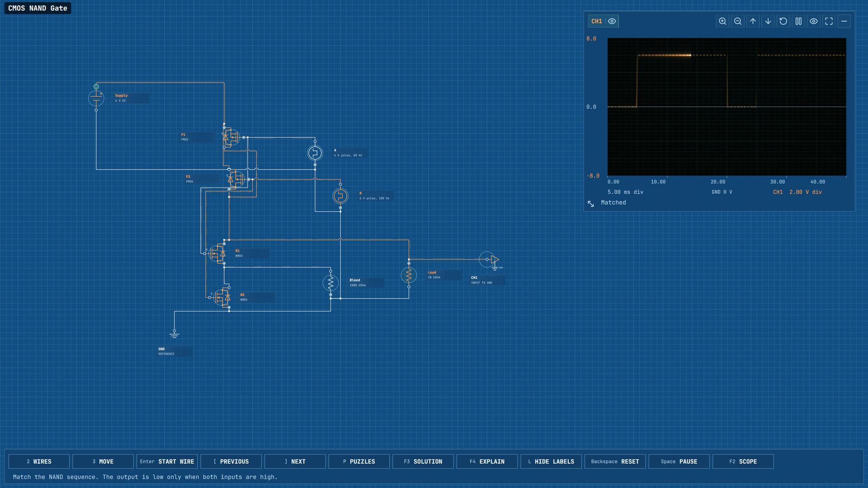Image resolution: width=868 pixels, height=488 pixels.
Task: Pause the scope with the pause icon
Action: pyautogui.click(x=798, y=21)
